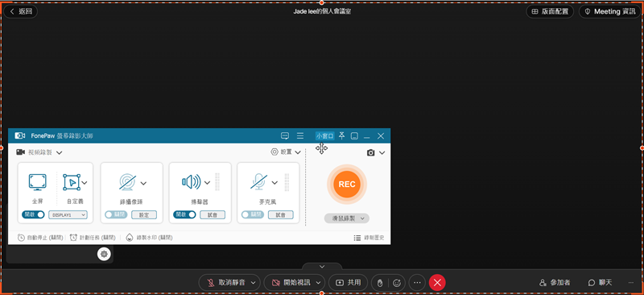This screenshot has height=295, width=644.
Task: Expand the custom region dropdown arrow
Action: pyautogui.click(x=85, y=183)
